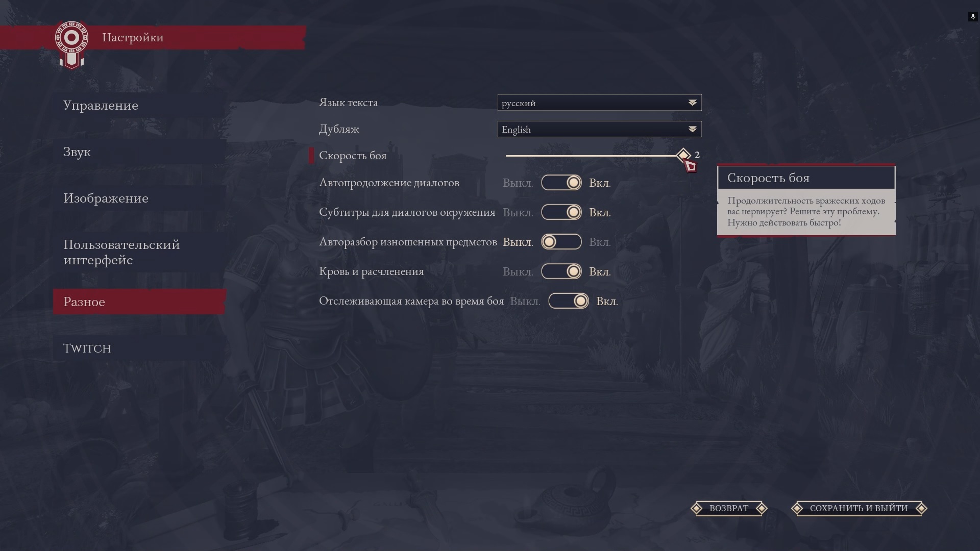Disable the Кровь и расчленения switch
980x551 pixels.
pyautogui.click(x=561, y=271)
